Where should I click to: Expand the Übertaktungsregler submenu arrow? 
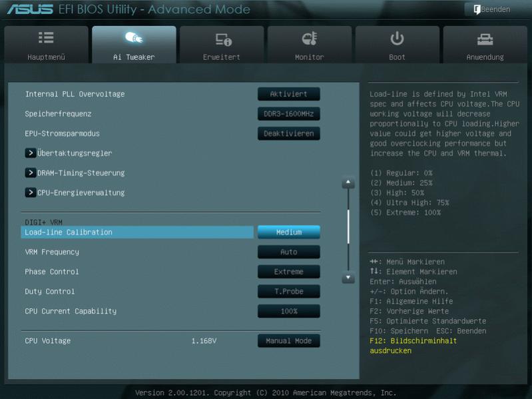click(x=30, y=153)
